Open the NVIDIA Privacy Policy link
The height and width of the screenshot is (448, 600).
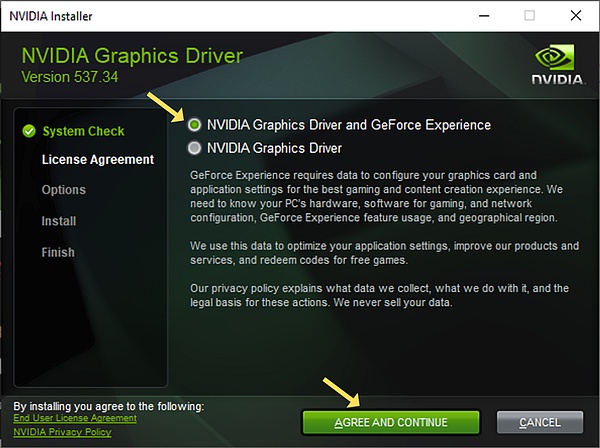click(62, 431)
